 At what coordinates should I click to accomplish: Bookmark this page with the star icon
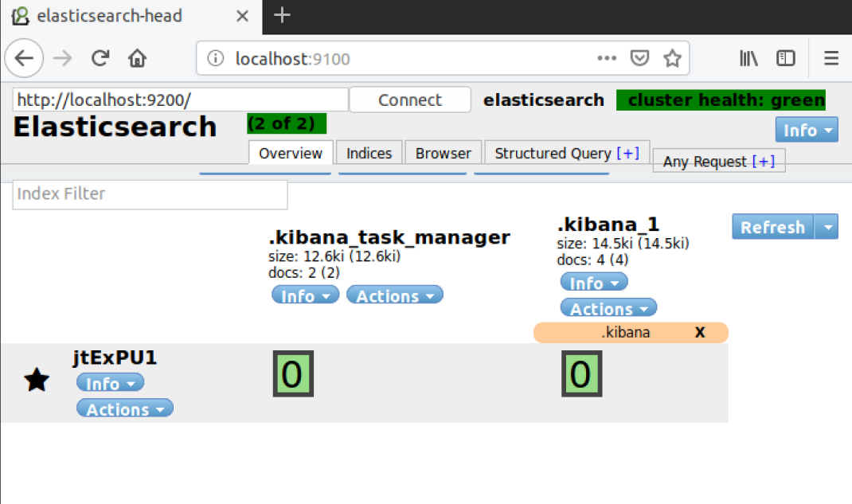(x=672, y=58)
